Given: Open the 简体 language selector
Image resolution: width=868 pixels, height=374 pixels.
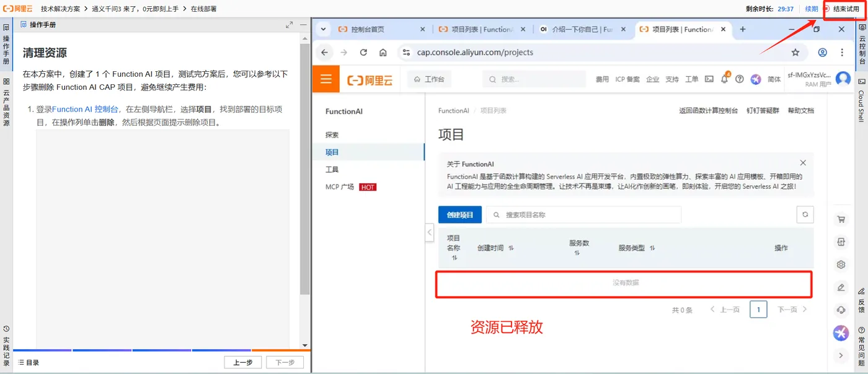Looking at the screenshot, I should (774, 79).
